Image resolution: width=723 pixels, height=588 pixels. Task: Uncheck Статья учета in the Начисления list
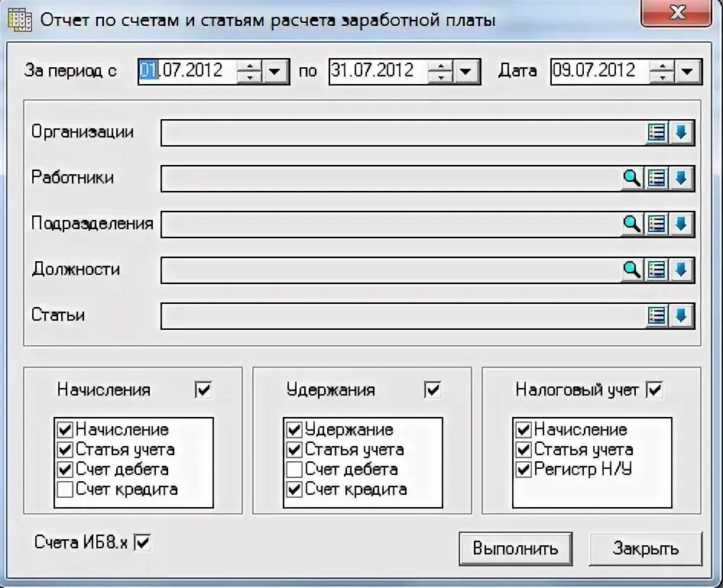coord(65,450)
